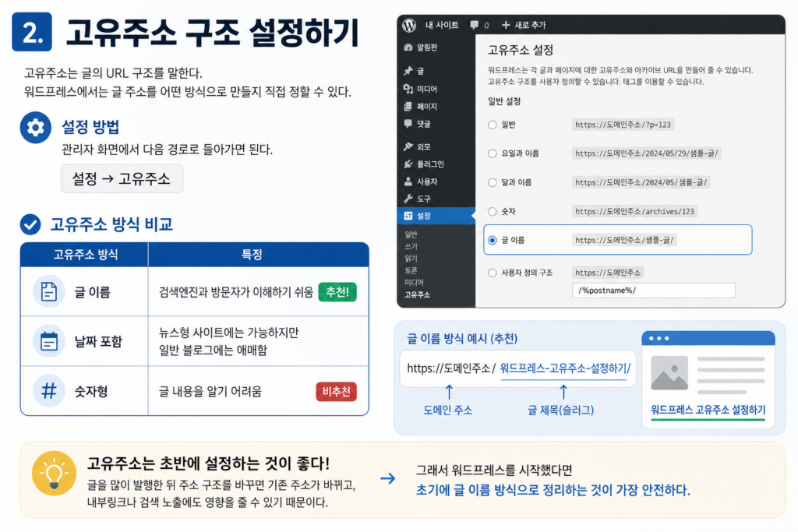Click the 워드프레스-고유주소-설정하기/ slug in the URL

pyautogui.click(x=566, y=368)
